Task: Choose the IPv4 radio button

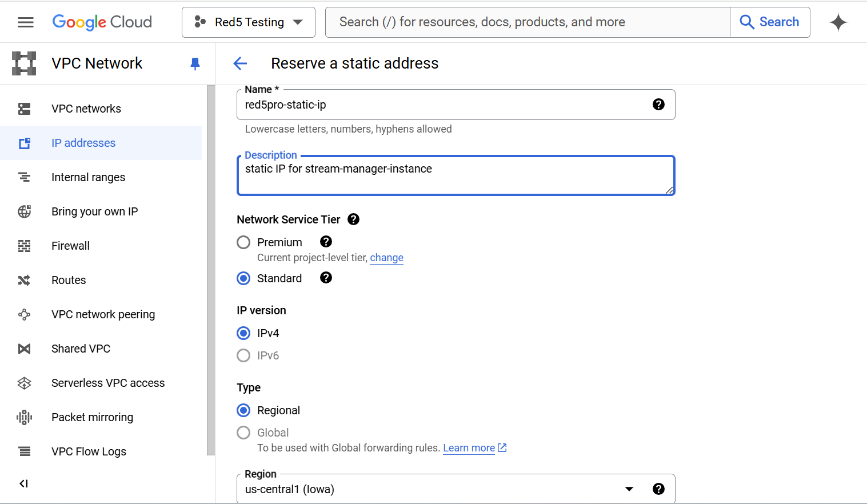Action: 243,333
